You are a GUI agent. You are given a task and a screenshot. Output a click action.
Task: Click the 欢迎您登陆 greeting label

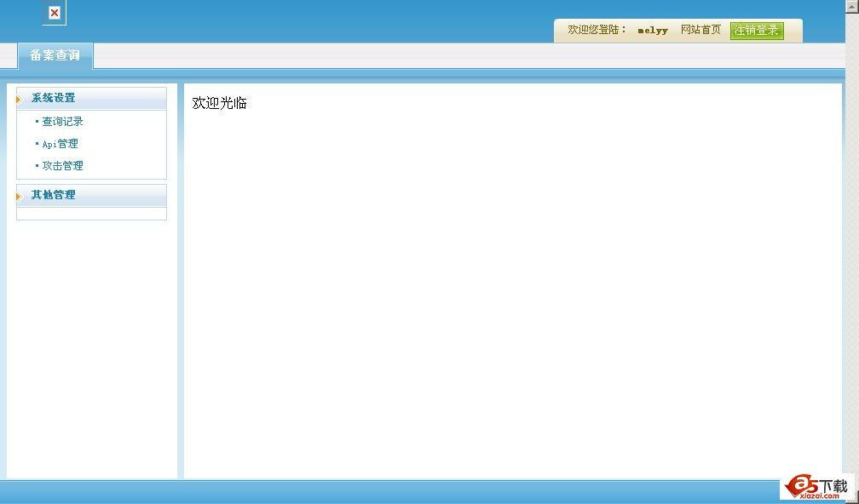[x=597, y=30]
